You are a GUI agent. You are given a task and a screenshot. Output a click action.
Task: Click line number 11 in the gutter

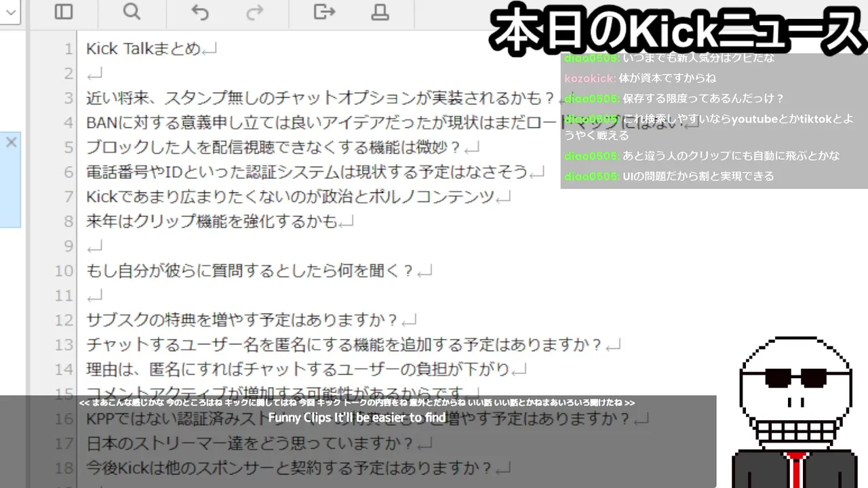(x=64, y=296)
